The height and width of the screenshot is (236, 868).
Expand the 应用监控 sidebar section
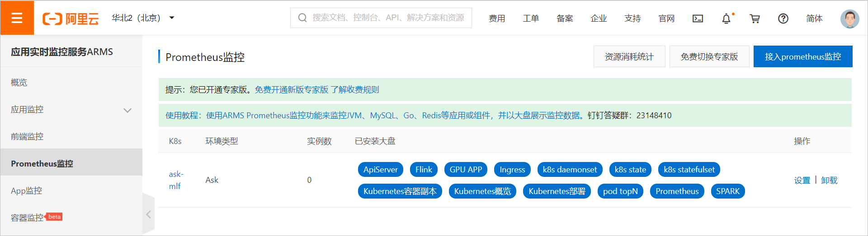coord(71,110)
